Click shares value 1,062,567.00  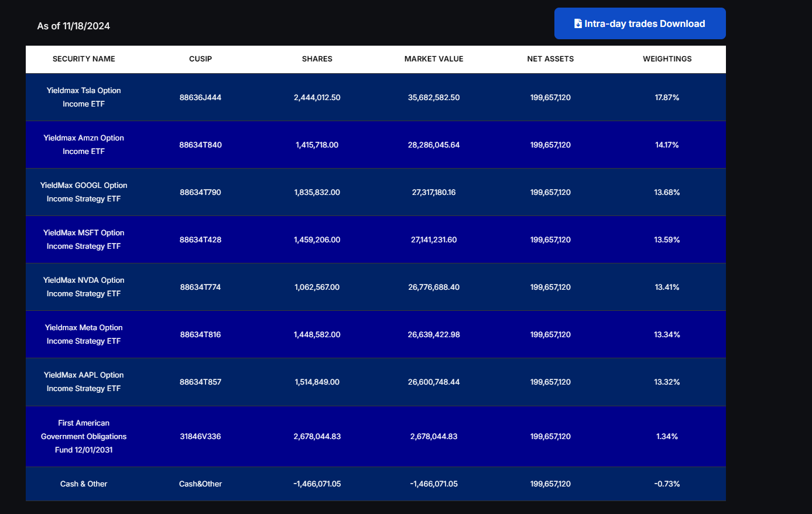(317, 287)
